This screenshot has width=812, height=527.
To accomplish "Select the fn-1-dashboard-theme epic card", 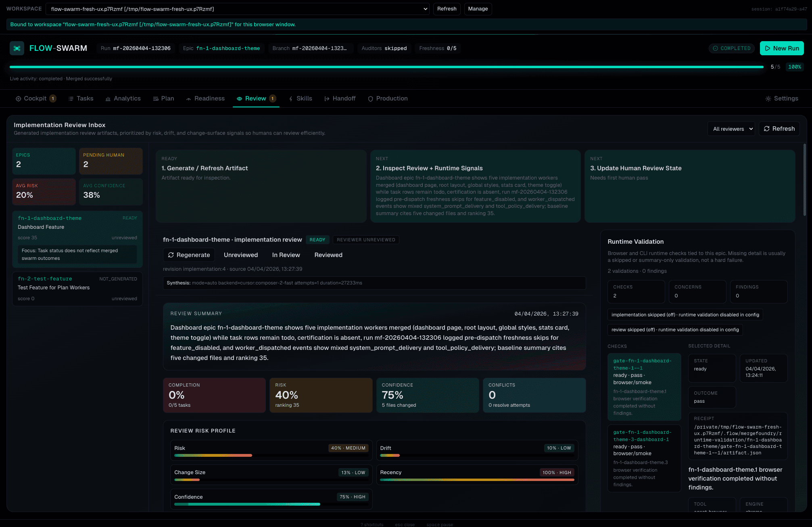I will tap(77, 239).
